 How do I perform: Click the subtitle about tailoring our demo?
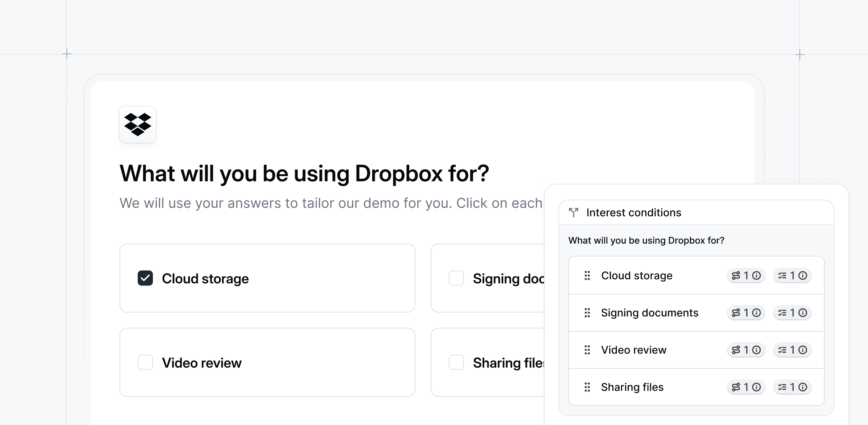coord(331,203)
